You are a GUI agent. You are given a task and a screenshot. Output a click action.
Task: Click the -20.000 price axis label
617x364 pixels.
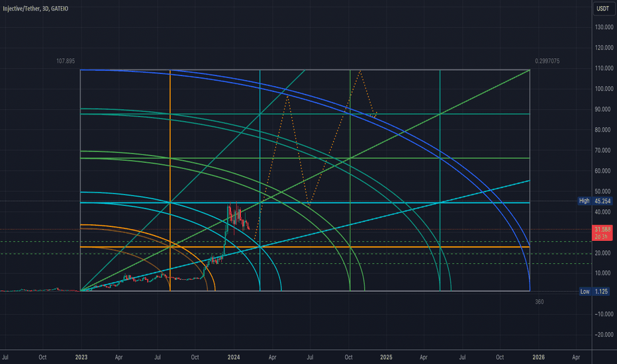(x=604, y=334)
